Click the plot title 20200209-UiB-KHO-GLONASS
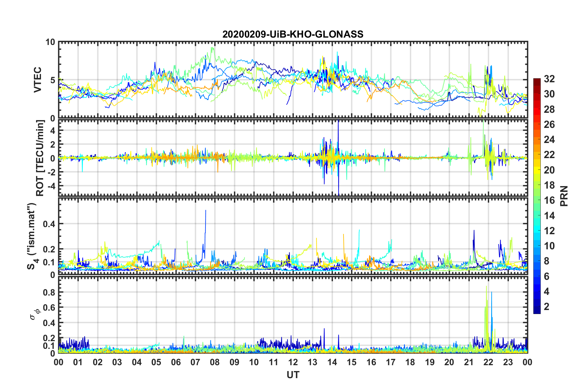Image resolution: width=586 pixels, height=392 pixels. click(293, 34)
